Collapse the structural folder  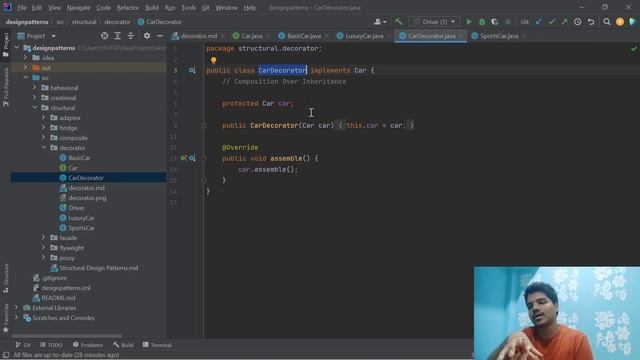[x=34, y=108]
